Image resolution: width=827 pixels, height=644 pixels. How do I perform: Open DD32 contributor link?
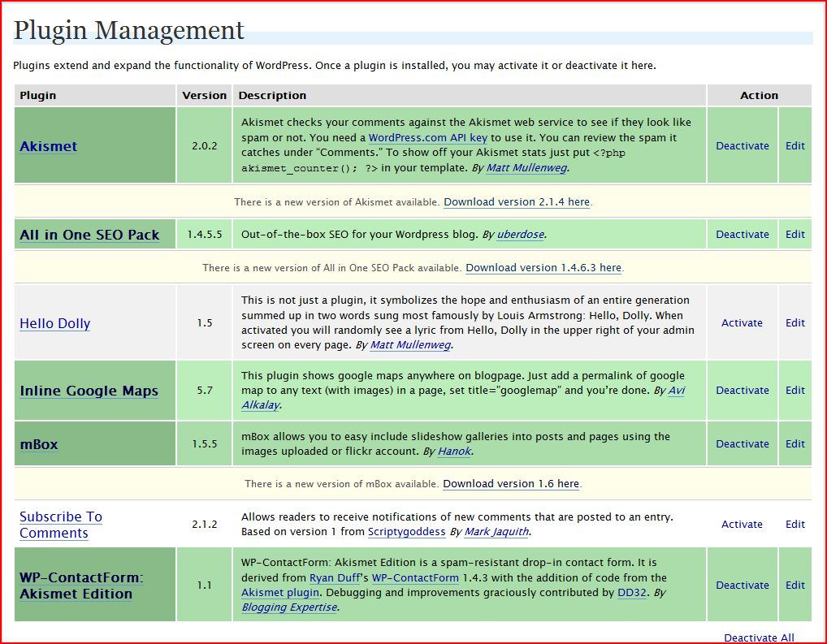632,593
